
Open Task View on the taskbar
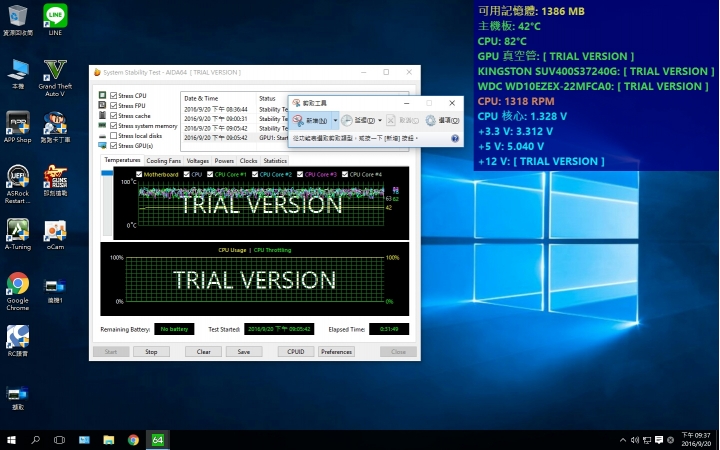[59, 440]
